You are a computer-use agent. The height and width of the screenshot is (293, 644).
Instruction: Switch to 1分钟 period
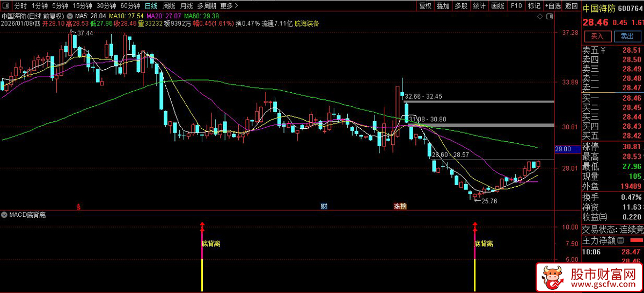[x=40, y=6]
